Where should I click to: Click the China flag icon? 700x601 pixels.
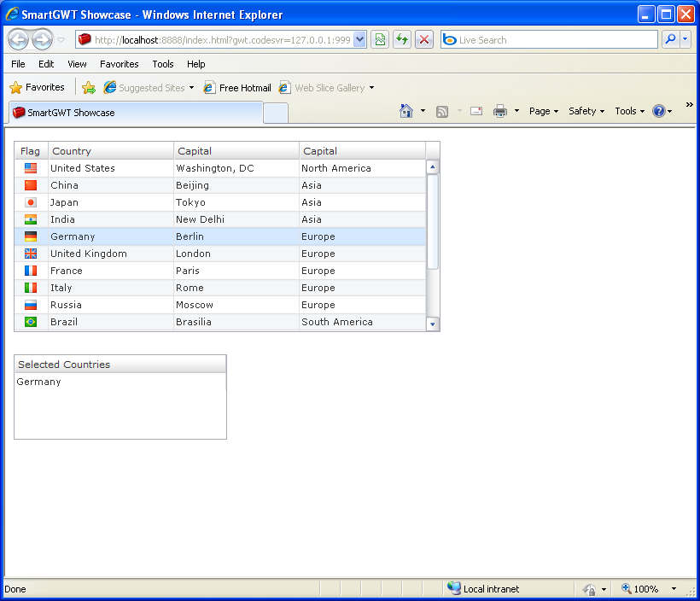(31, 185)
